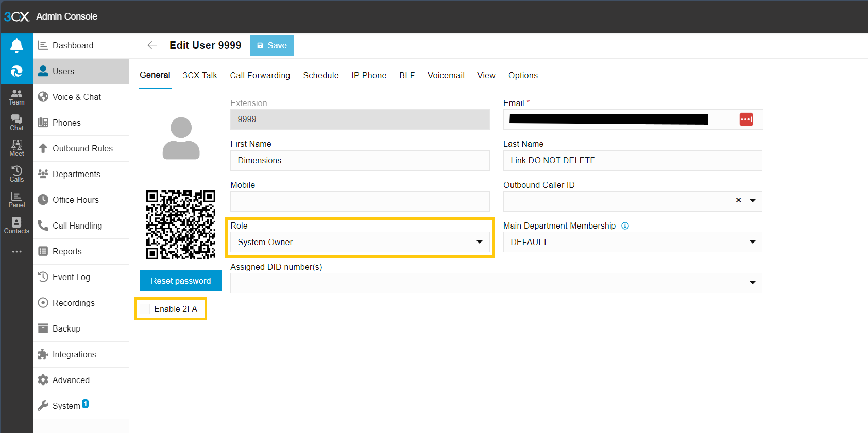This screenshot has width=868, height=433.
Task: Click the Last Name field
Action: 633,161
